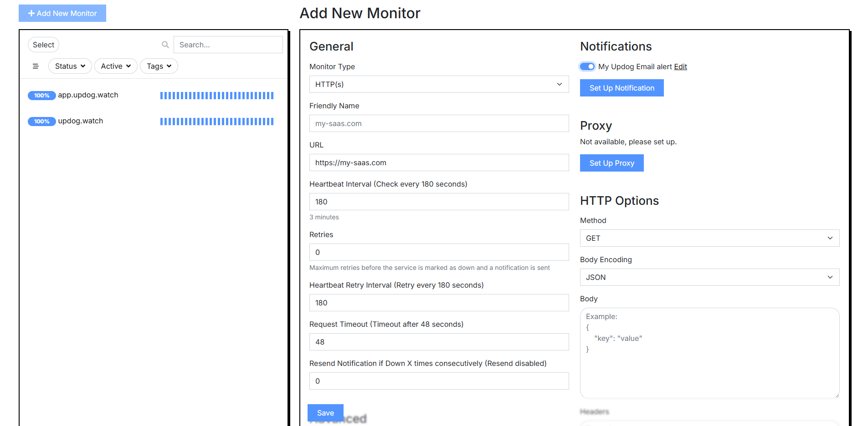Click the Select button in the monitor list
This screenshot has width=868, height=426.
[43, 45]
